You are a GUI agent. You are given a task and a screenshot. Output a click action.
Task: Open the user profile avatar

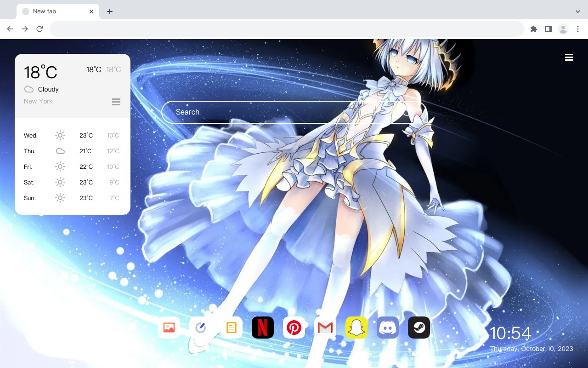point(563,29)
